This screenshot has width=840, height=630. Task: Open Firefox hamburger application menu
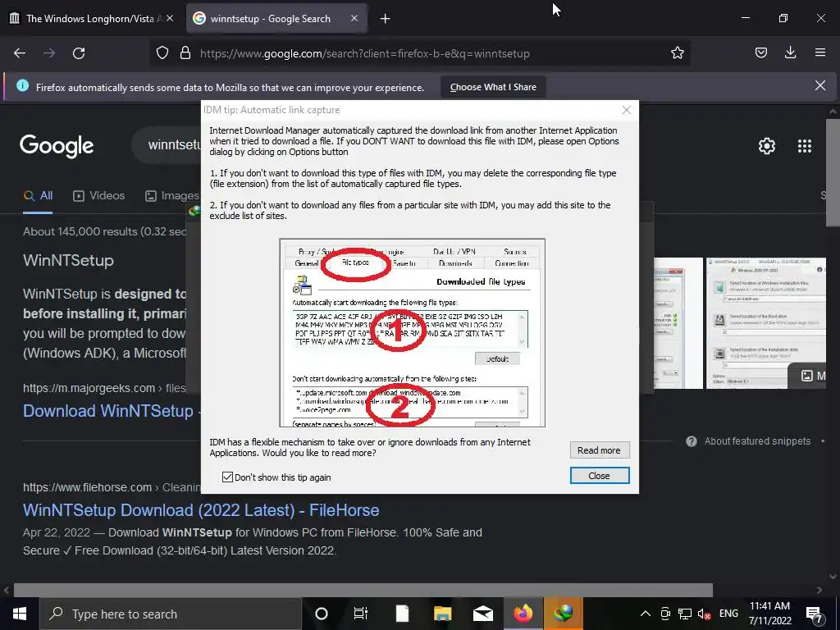pyautogui.click(x=820, y=53)
